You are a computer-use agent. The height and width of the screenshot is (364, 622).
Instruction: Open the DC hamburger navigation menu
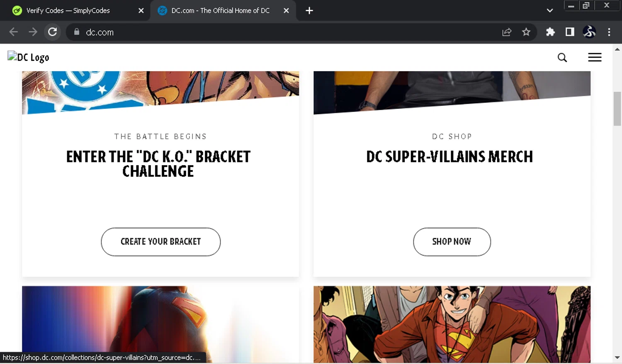click(x=595, y=58)
